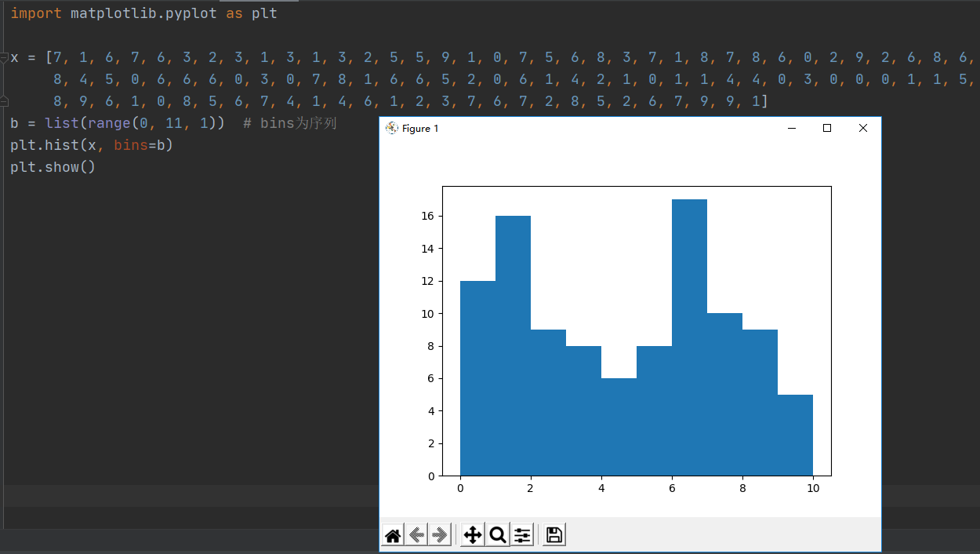
Task: Click the variable x at list definition start
Action: click(x=14, y=58)
